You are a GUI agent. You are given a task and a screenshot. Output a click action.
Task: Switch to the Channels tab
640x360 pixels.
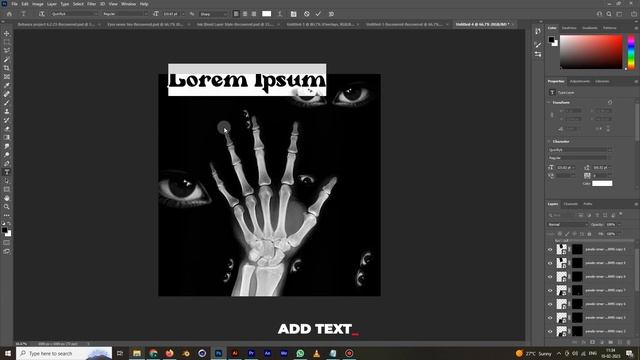pos(571,204)
